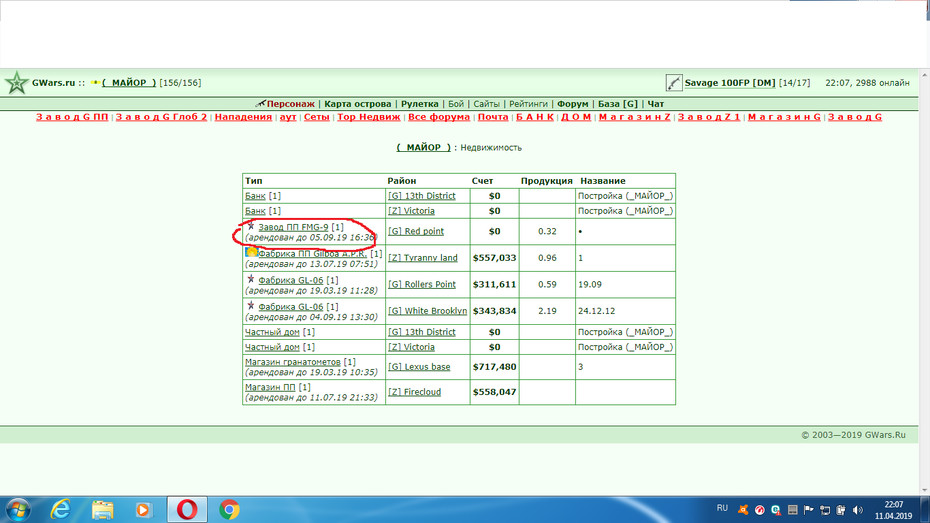Image resolution: width=930 pixels, height=523 pixels.
Task: Open Google Chrome from taskbar
Action: click(229, 510)
